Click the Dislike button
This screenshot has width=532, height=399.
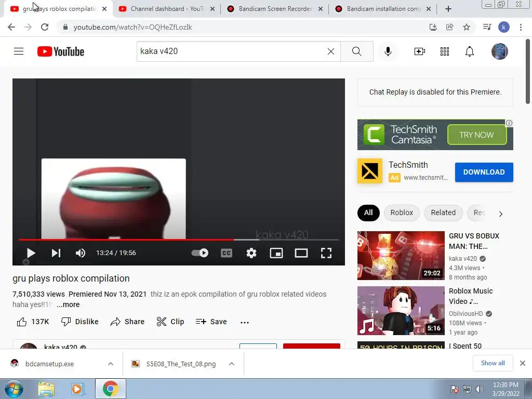pos(79,322)
